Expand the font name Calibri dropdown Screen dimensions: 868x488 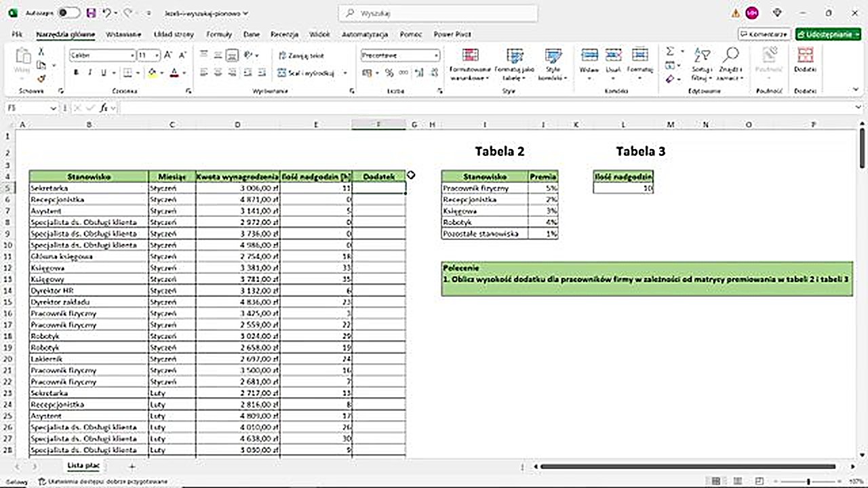click(132, 56)
